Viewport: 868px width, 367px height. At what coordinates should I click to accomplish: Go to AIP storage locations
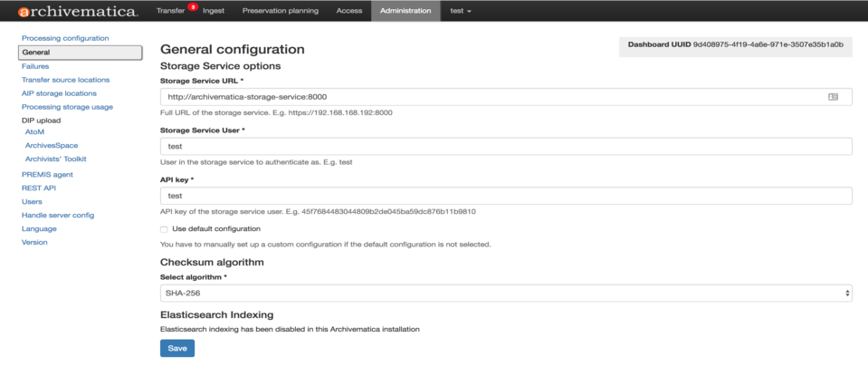(x=59, y=93)
